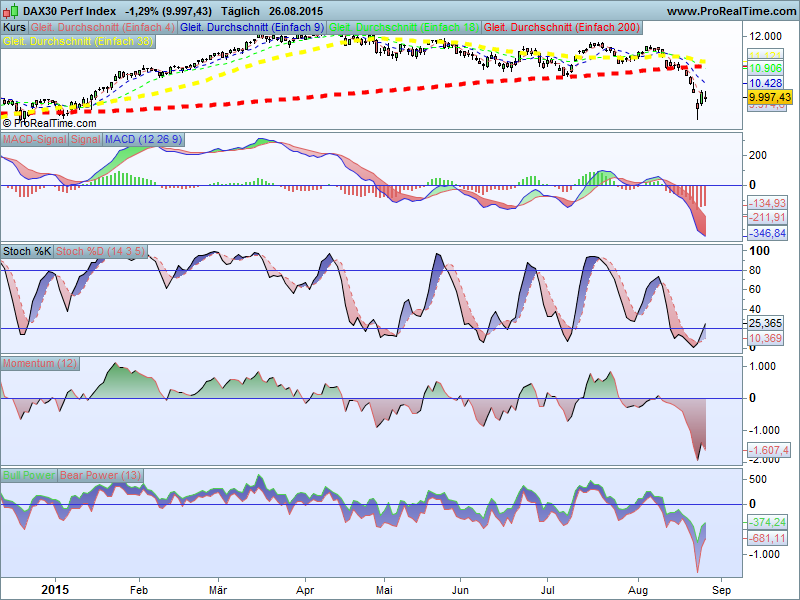
Task: Open Gleit. Durchschnitt (Einfach 38) settings
Action: [78, 41]
